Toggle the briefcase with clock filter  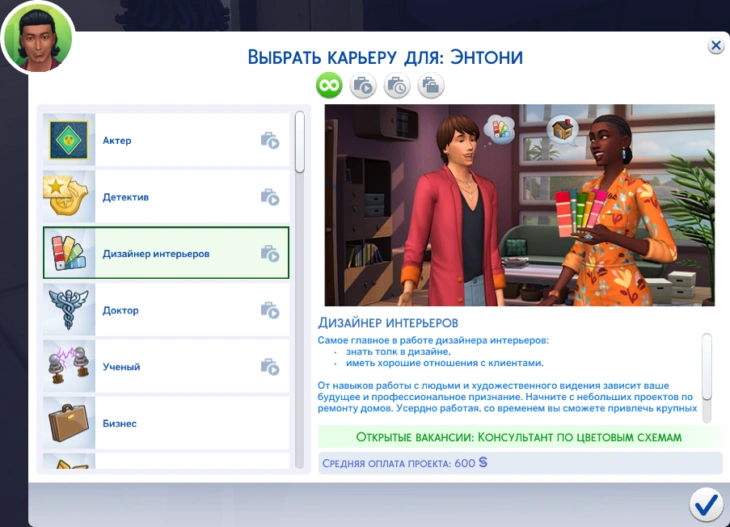tap(397, 86)
